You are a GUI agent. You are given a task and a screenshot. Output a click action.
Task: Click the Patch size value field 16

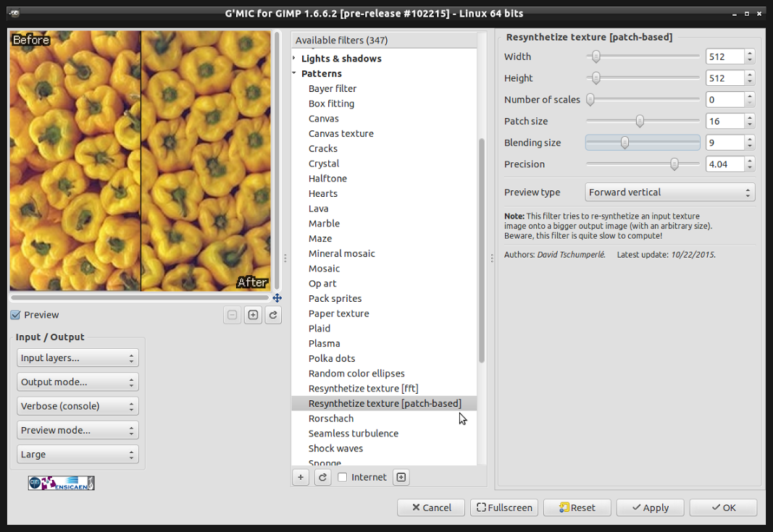(x=724, y=121)
